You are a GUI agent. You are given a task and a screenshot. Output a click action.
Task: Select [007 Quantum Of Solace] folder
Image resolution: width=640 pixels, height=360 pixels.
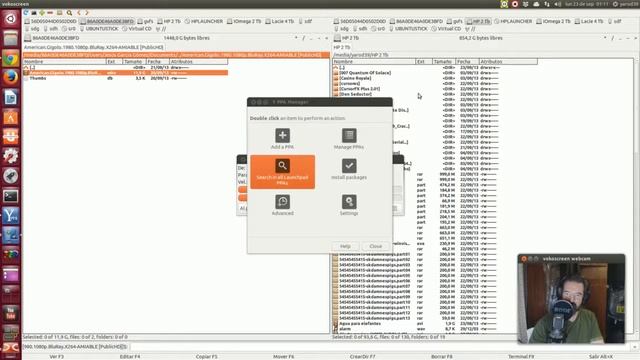[x=365, y=73]
